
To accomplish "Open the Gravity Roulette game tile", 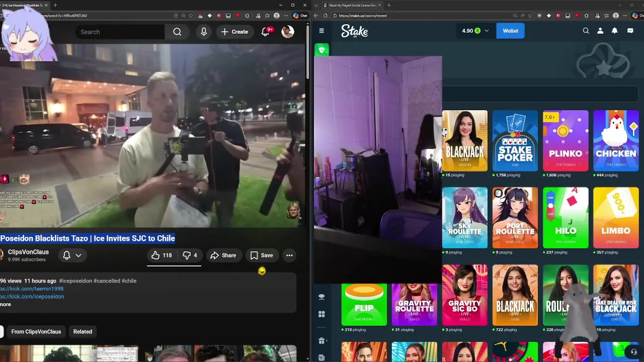I will (x=415, y=304).
